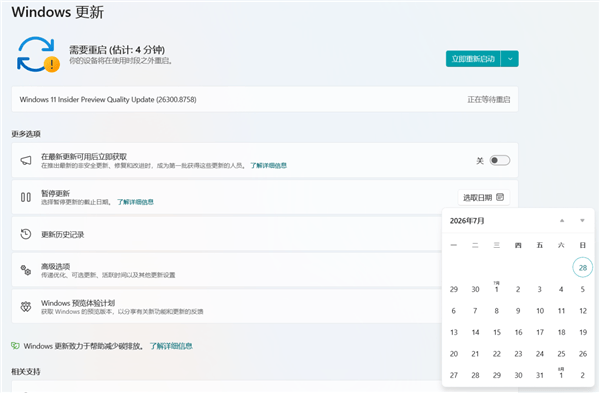Open the 高级选项 row
The image size is (600, 393).
227,270
